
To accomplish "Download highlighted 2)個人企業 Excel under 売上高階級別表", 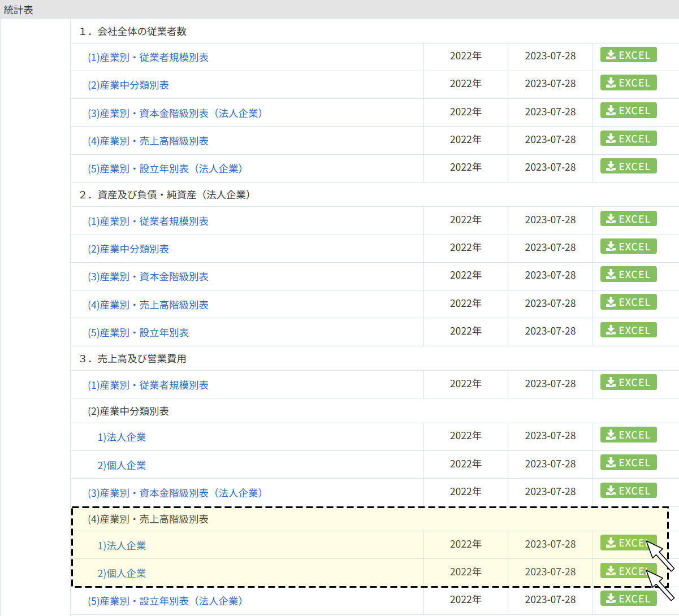I will (x=625, y=571).
